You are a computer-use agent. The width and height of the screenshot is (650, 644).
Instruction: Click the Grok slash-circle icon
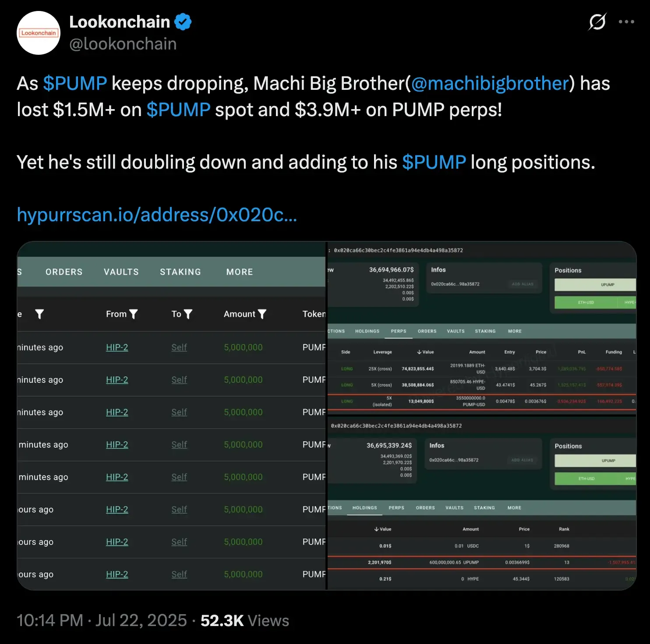pos(597,21)
